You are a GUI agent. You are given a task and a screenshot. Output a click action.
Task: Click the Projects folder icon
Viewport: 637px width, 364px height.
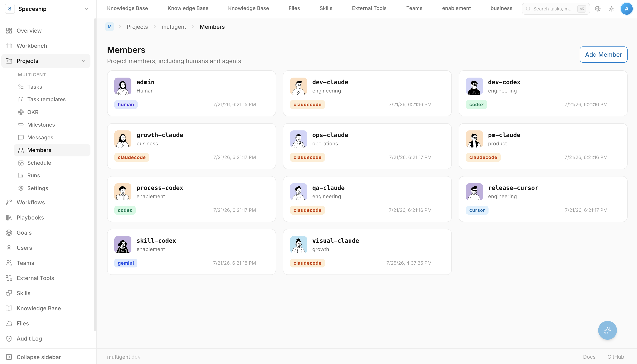pyautogui.click(x=9, y=61)
